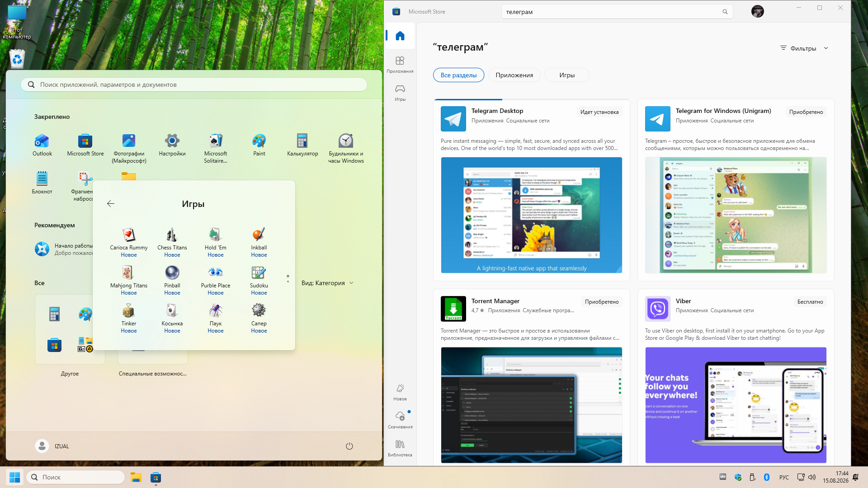This screenshot has height=488, width=868.
Task: Open Скачивания in Store sidebar
Action: click(x=400, y=420)
